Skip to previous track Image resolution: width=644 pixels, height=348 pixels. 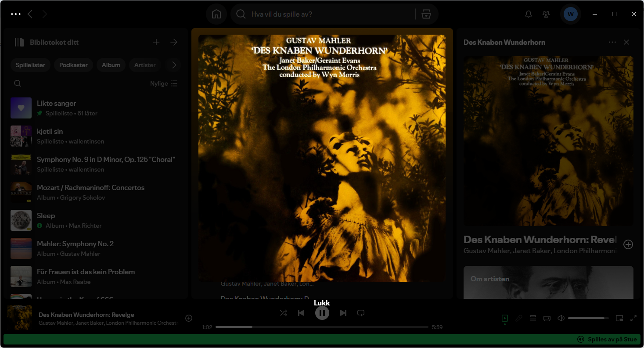pyautogui.click(x=301, y=313)
